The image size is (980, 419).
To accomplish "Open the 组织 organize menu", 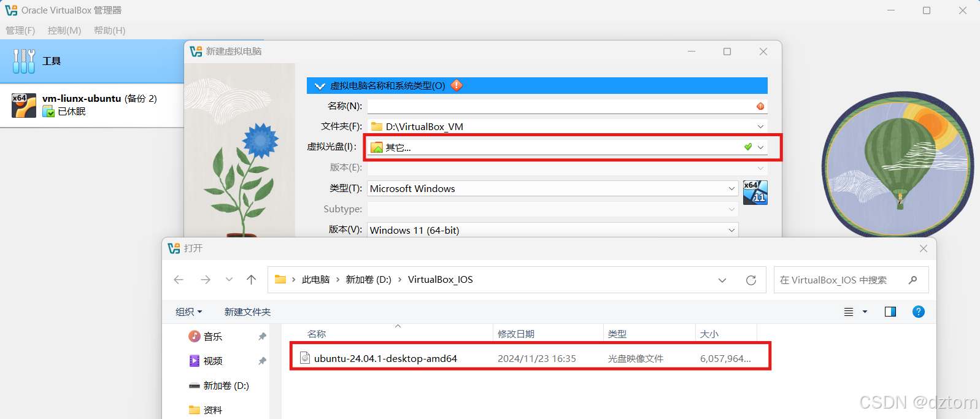I will 188,312.
